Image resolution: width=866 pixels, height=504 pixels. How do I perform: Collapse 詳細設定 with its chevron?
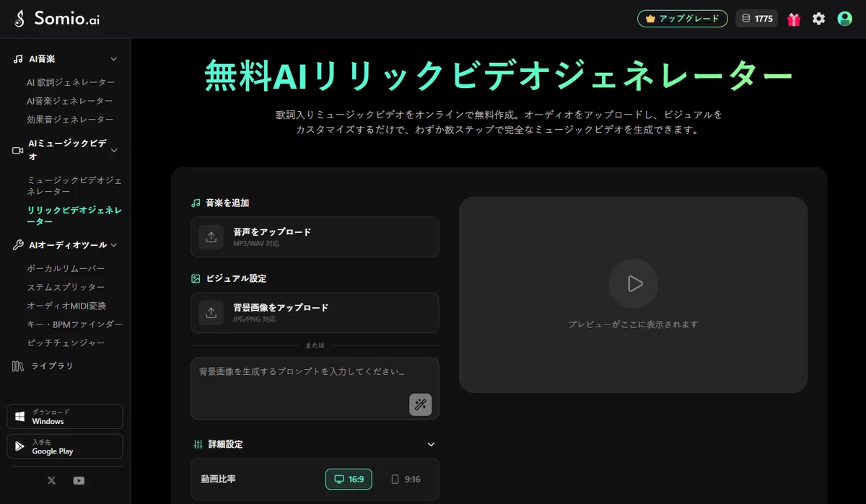point(432,444)
